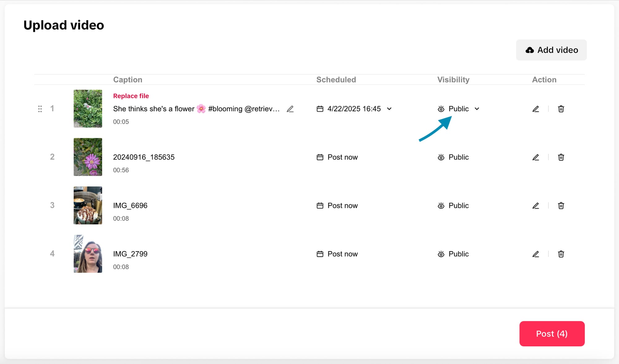Click the visibility eye icon in row 1

(x=441, y=109)
